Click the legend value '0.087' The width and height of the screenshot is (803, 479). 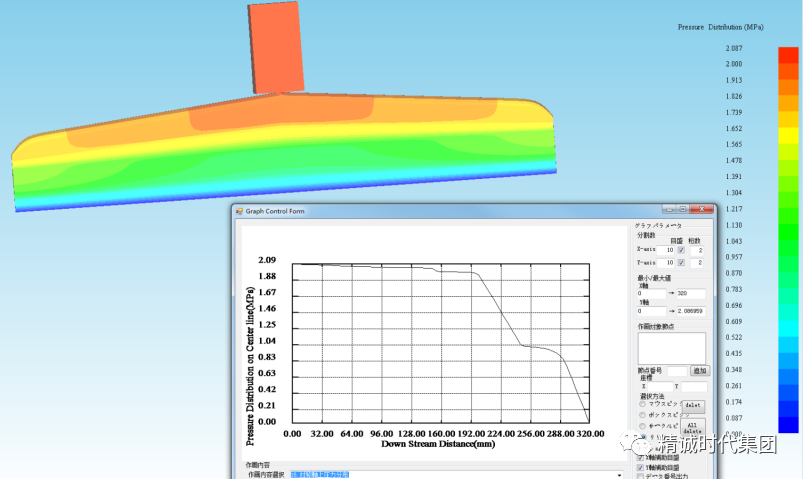[733, 418]
